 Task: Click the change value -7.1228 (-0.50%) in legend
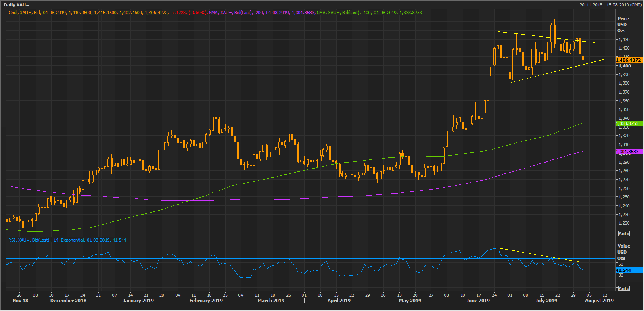pyautogui.click(x=189, y=13)
